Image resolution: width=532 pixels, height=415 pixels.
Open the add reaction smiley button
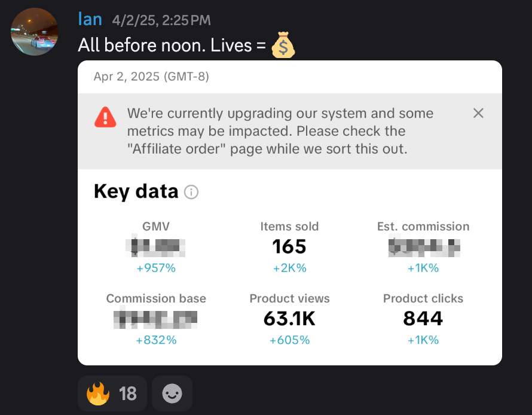pos(172,393)
